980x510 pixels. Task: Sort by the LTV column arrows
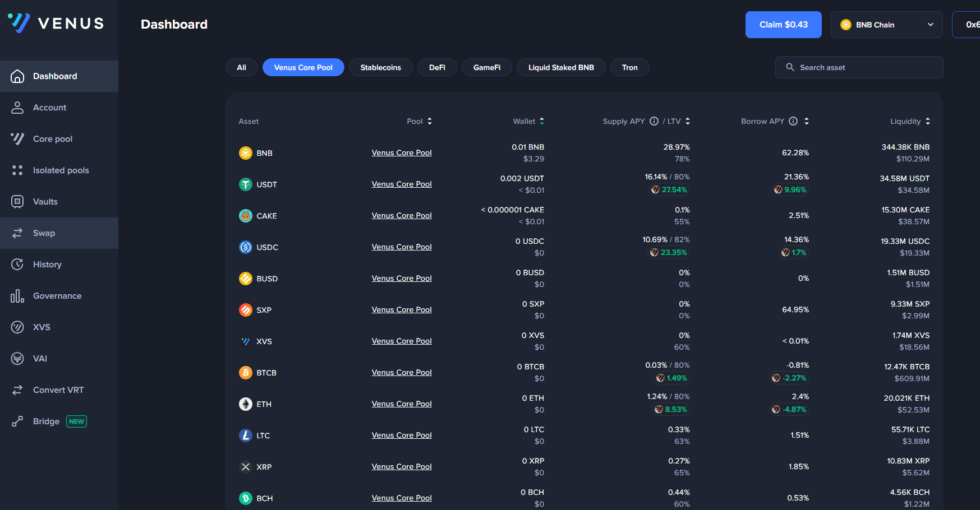click(688, 121)
